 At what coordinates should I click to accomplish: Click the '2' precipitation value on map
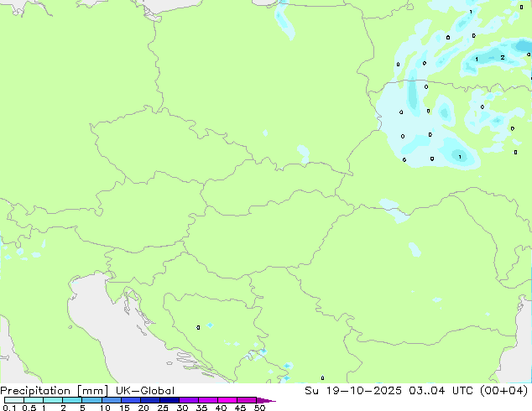pyautogui.click(x=503, y=58)
